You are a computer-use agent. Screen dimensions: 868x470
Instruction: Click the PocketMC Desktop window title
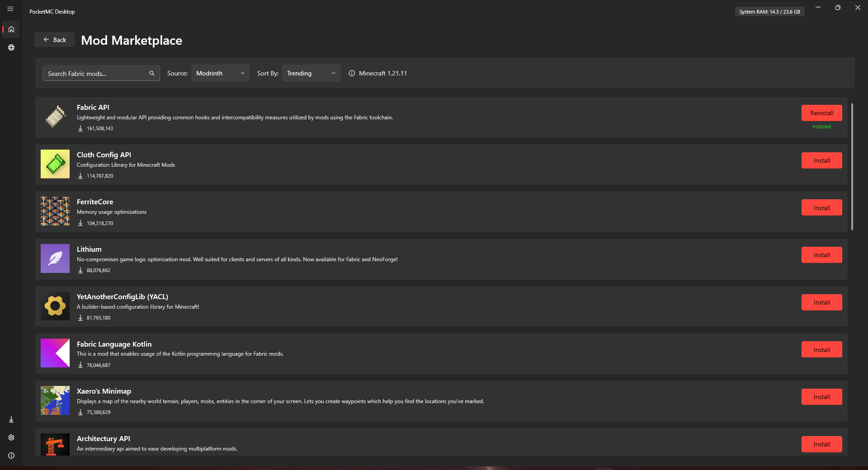pyautogui.click(x=52, y=12)
